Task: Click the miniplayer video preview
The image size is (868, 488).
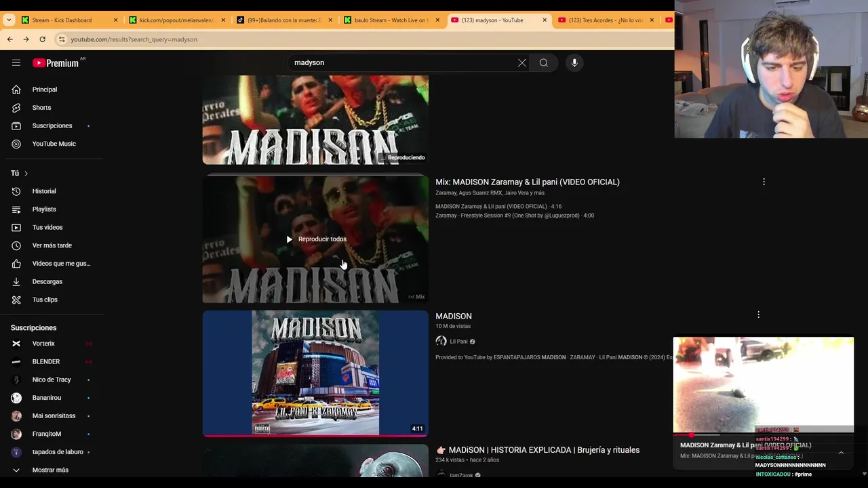Action: [x=764, y=384]
